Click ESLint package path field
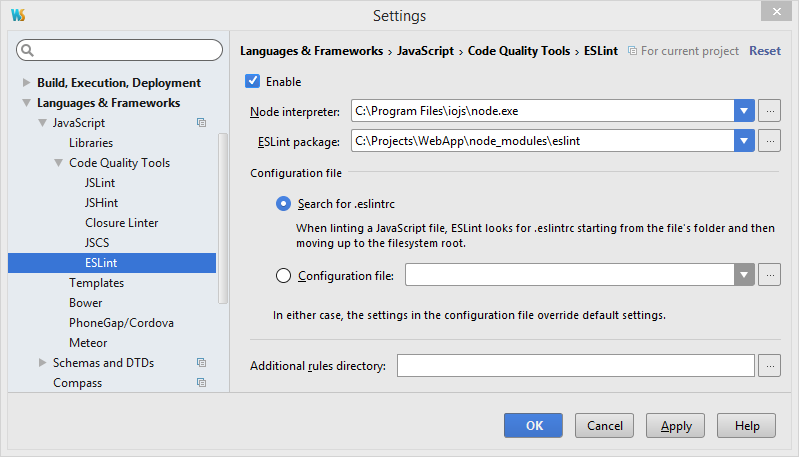The height and width of the screenshot is (457, 799). click(x=543, y=141)
